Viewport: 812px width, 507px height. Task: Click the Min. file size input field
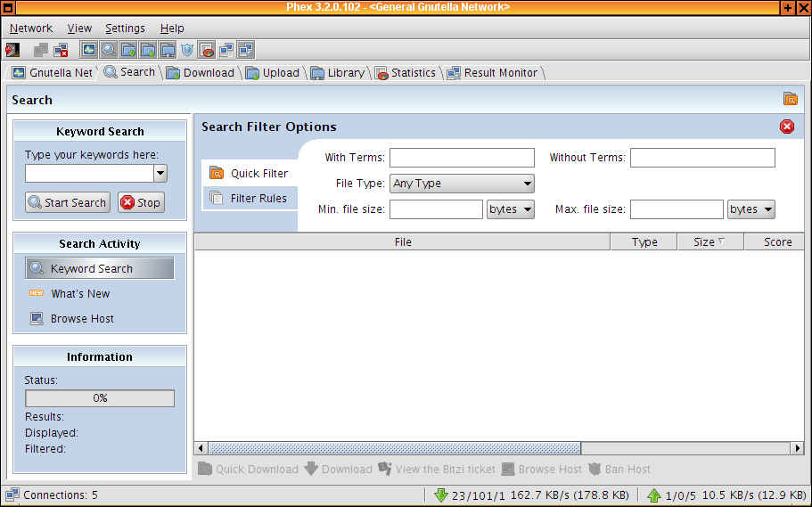[x=436, y=209]
